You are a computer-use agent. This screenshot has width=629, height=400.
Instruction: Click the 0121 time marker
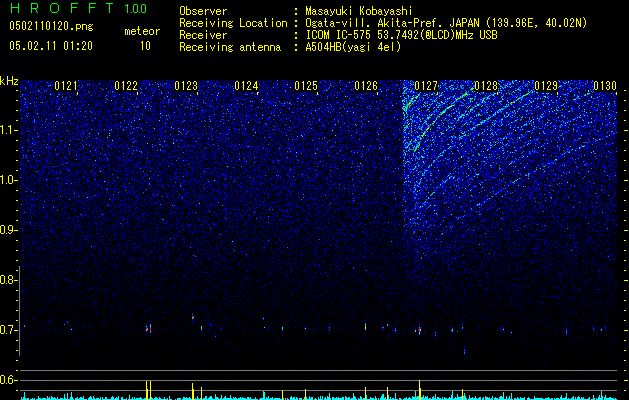(66, 86)
